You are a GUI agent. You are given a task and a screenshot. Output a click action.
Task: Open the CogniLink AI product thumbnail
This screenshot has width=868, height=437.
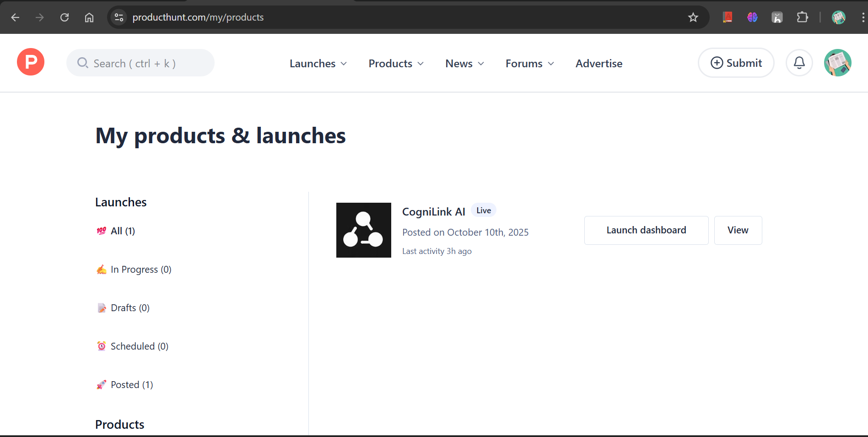click(364, 230)
